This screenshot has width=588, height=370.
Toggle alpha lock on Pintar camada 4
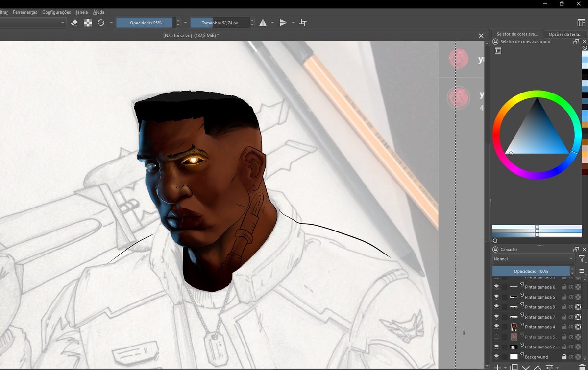(x=578, y=327)
